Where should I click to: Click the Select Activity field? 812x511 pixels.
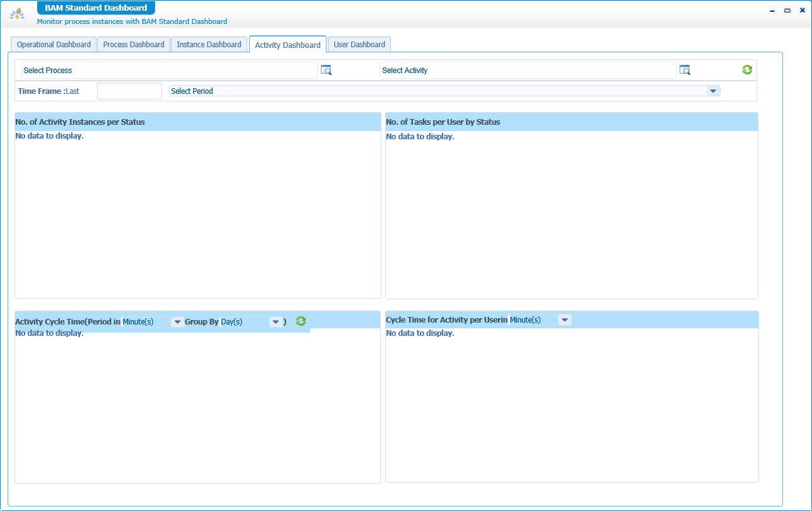pos(528,71)
